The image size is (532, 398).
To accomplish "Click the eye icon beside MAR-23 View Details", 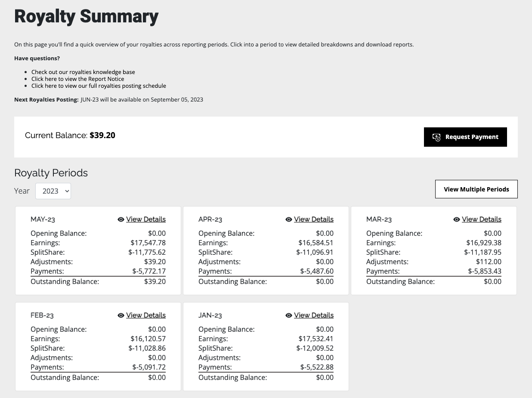I will tap(457, 219).
